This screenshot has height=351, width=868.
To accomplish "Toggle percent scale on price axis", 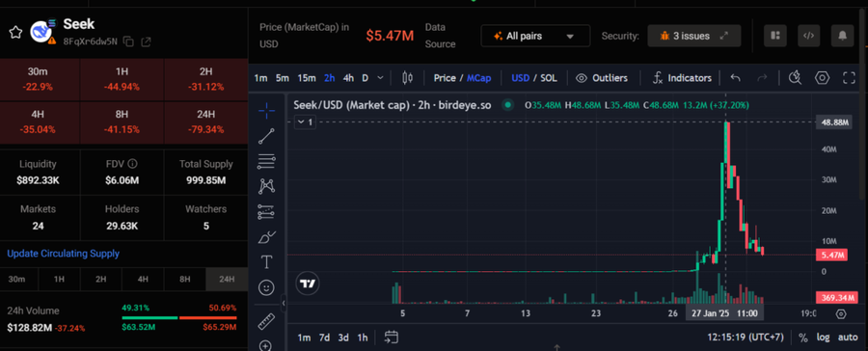I will (803, 337).
